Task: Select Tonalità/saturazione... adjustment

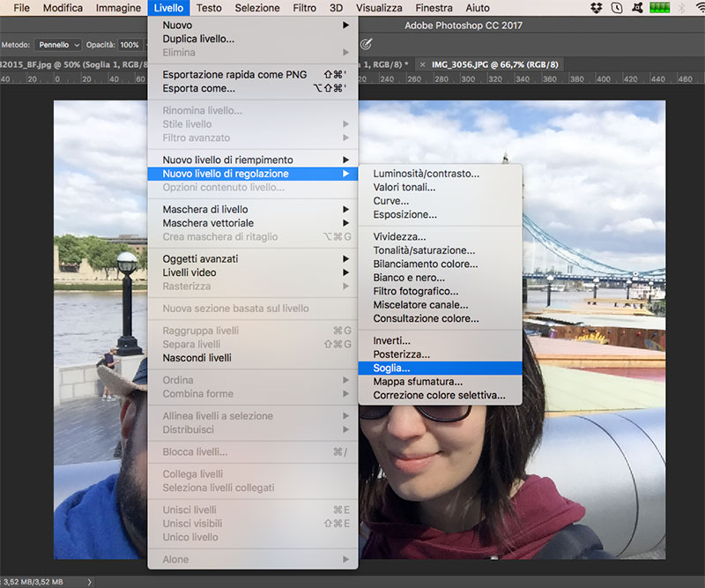Action: pyautogui.click(x=440, y=250)
